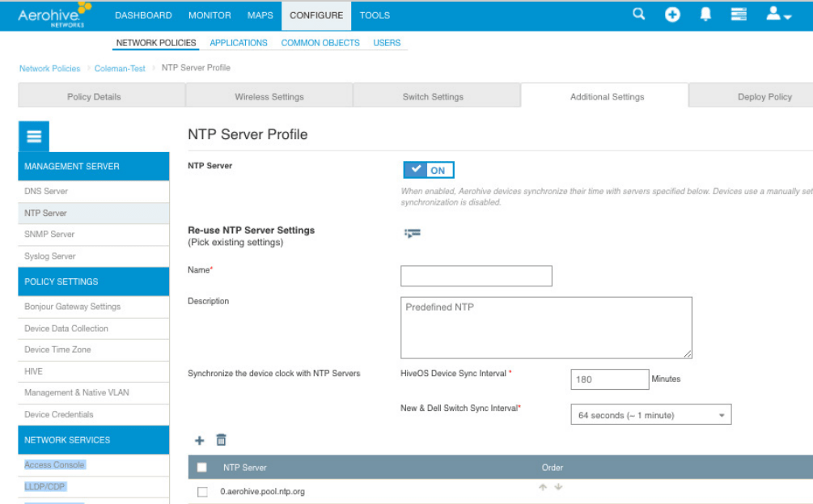The height and width of the screenshot is (504, 813).
Task: Select the CONFIGURE menu
Action: point(316,15)
